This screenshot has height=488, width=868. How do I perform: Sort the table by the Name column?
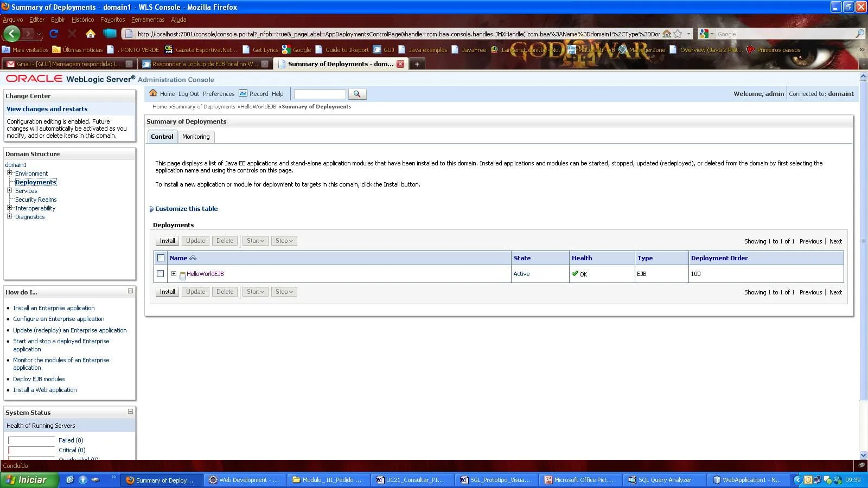point(178,258)
